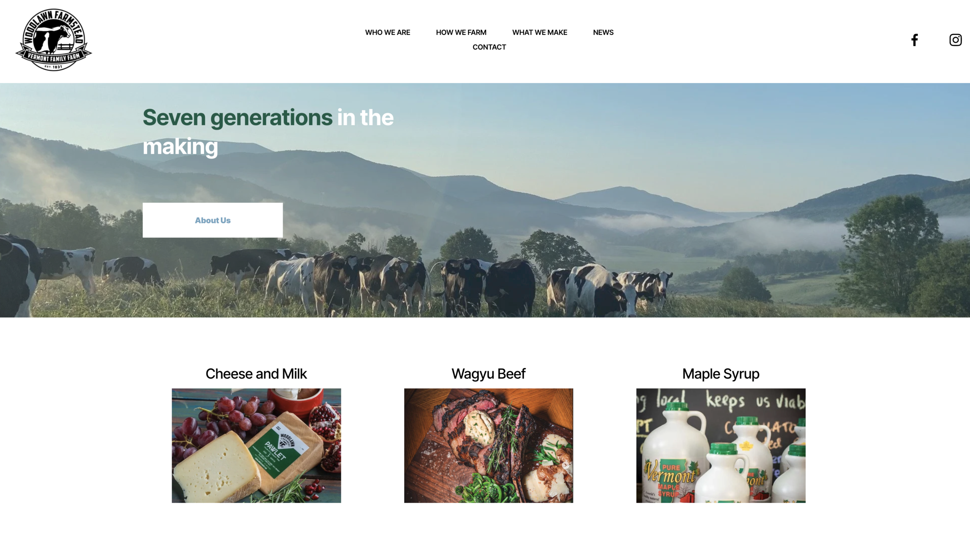Viewport: 970px width, 560px height.
Task: Open the Maple Syrup heading link
Action: point(720,374)
